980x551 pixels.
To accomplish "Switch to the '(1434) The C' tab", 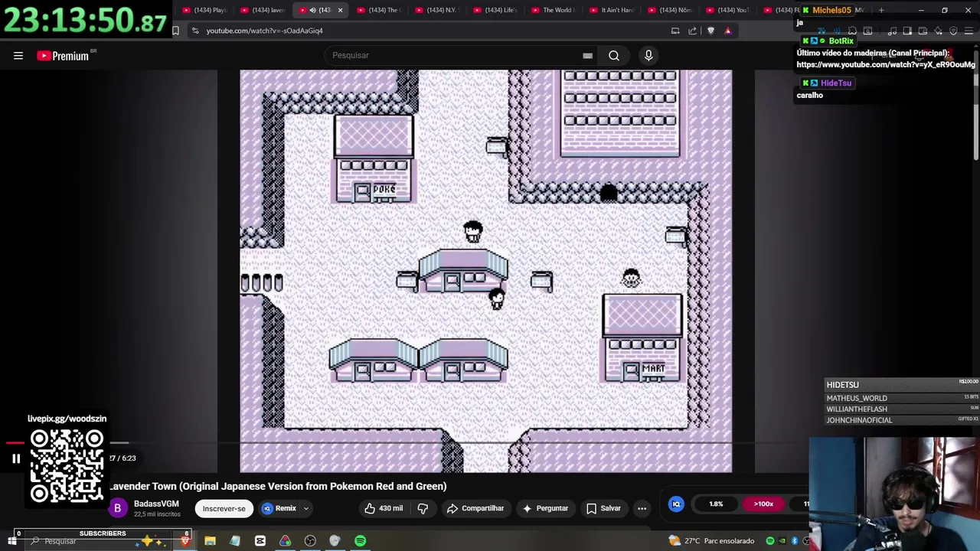I will tap(378, 10).
